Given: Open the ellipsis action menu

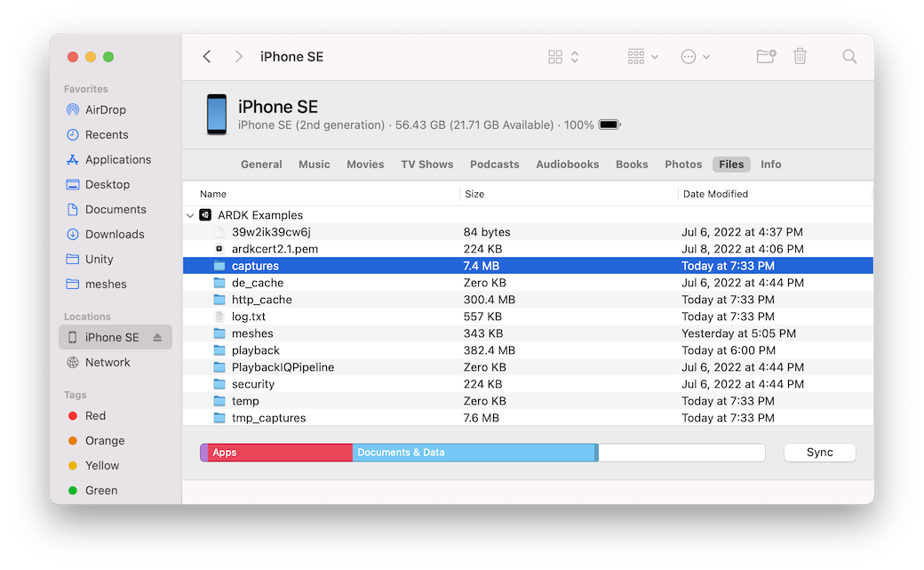Looking at the screenshot, I should (695, 57).
